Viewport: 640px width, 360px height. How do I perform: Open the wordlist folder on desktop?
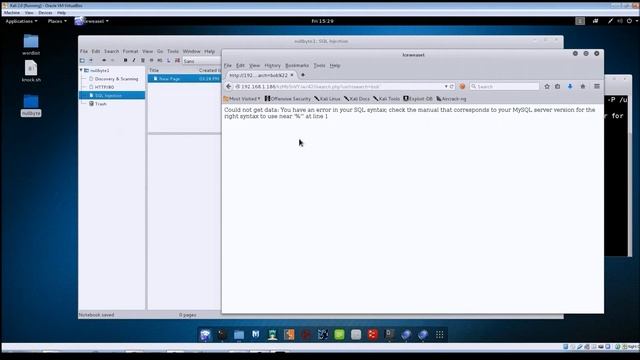pos(31,44)
